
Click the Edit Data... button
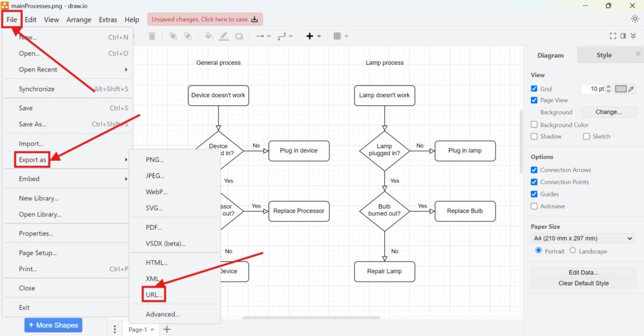click(583, 273)
